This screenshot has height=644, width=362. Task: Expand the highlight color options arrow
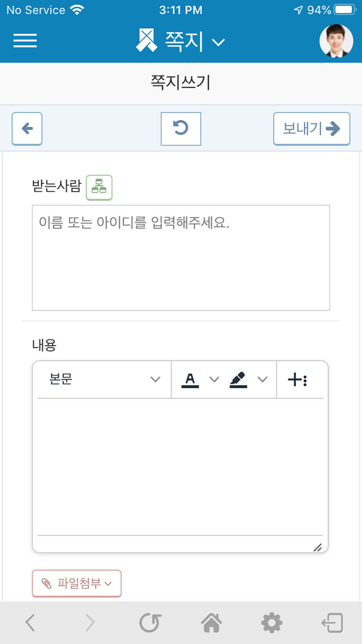click(x=262, y=380)
